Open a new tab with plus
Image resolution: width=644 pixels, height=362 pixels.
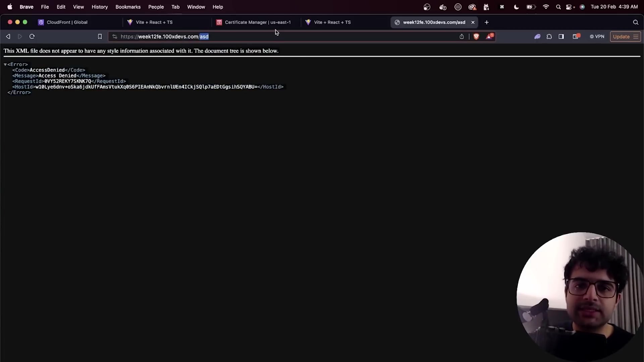487,22
